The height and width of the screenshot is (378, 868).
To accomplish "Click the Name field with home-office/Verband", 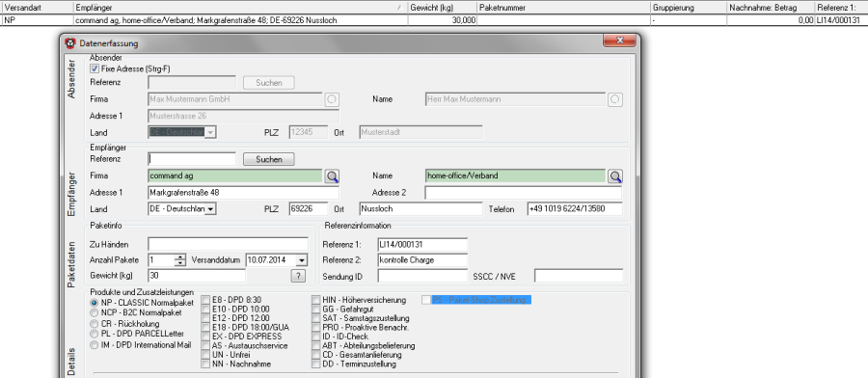I will pos(515,176).
